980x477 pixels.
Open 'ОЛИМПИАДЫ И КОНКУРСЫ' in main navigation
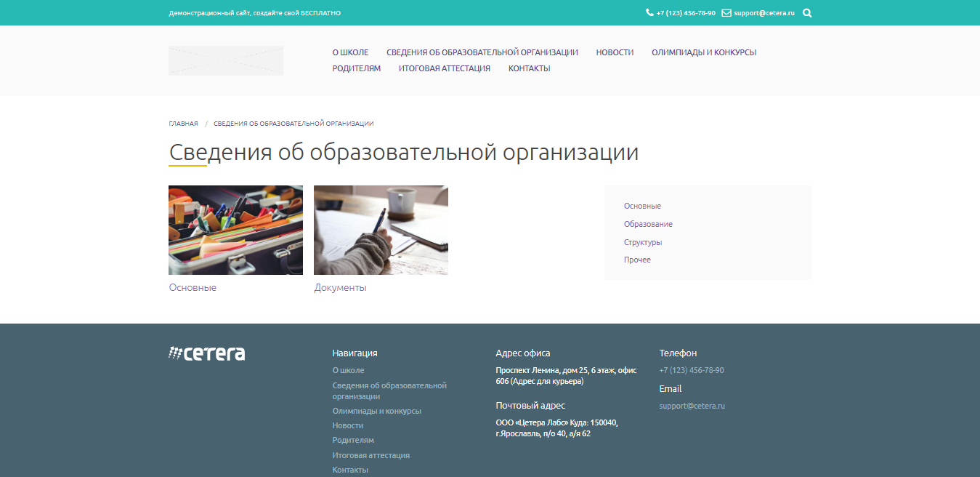[x=704, y=52]
